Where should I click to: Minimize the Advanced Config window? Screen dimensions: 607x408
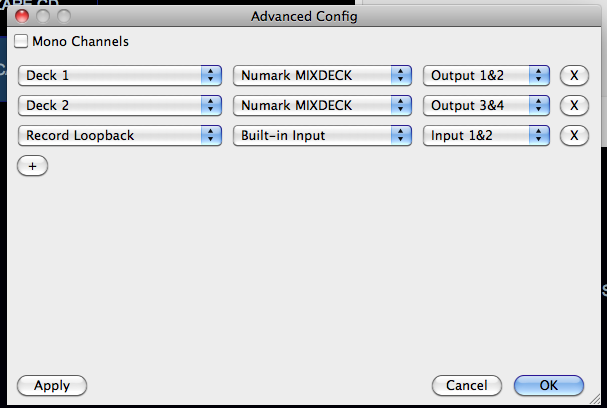click(x=43, y=17)
